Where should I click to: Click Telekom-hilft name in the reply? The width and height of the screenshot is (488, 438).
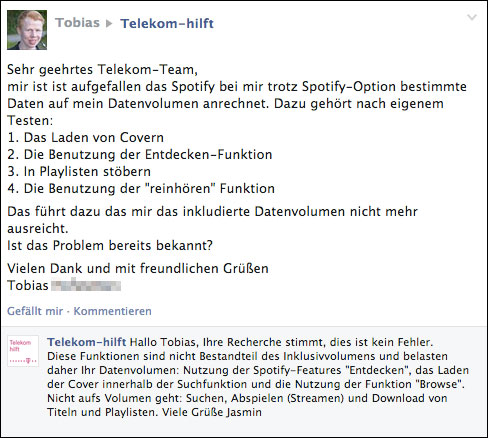pyautogui.click(x=87, y=342)
